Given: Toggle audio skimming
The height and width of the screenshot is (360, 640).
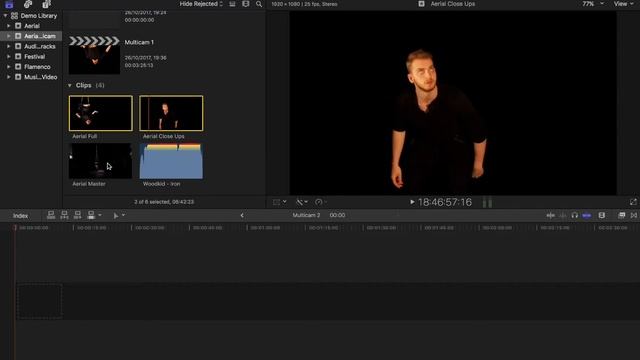Looking at the screenshot, I should 562,215.
